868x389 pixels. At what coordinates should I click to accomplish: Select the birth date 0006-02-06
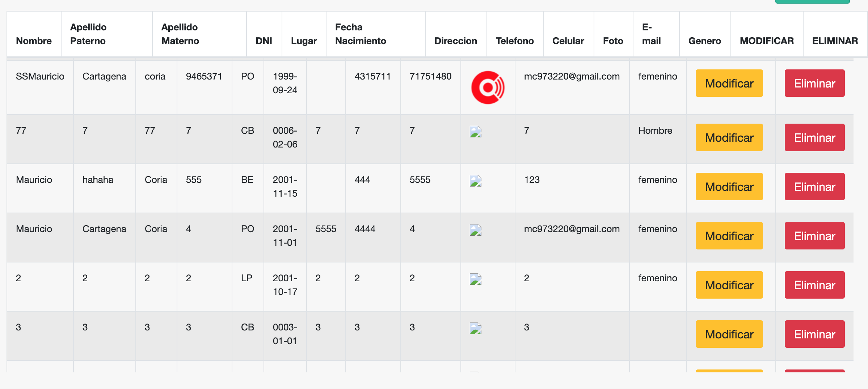point(285,137)
